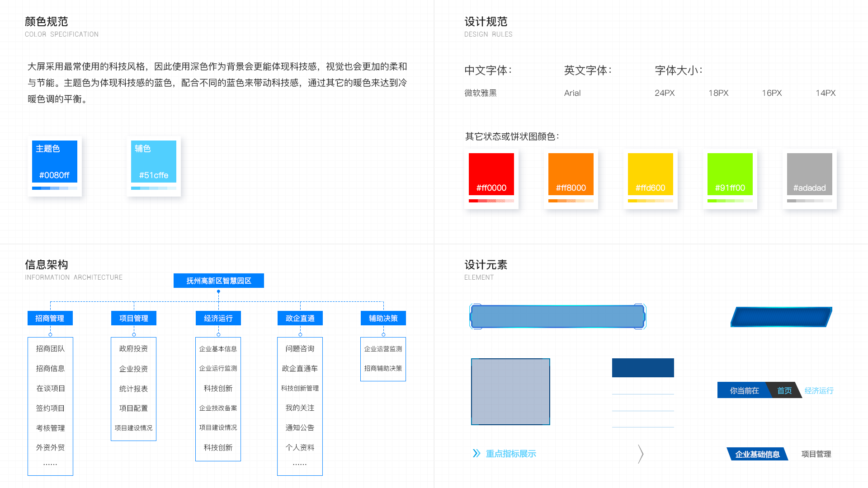Pick the orange #ff8000 swatch
The image size is (868, 488).
[571, 174]
